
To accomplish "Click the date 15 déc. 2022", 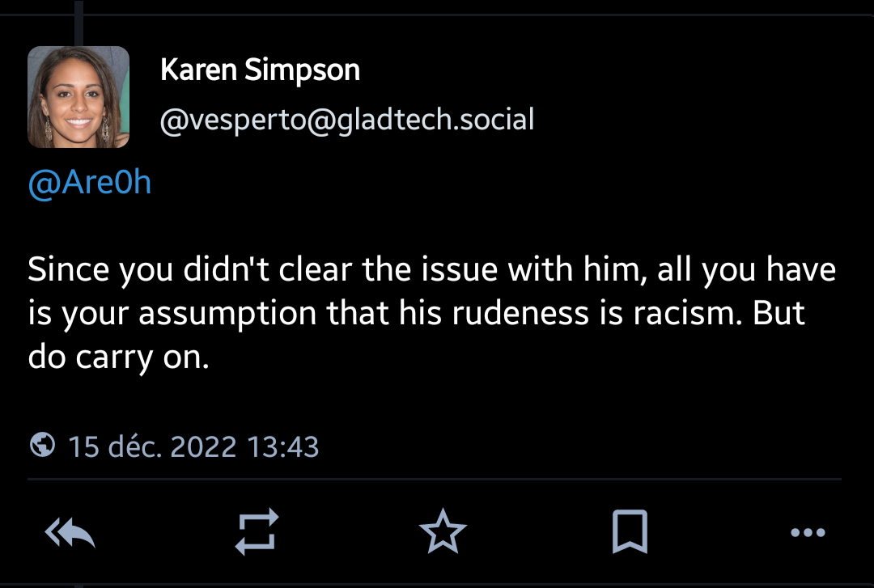I will (x=153, y=446).
